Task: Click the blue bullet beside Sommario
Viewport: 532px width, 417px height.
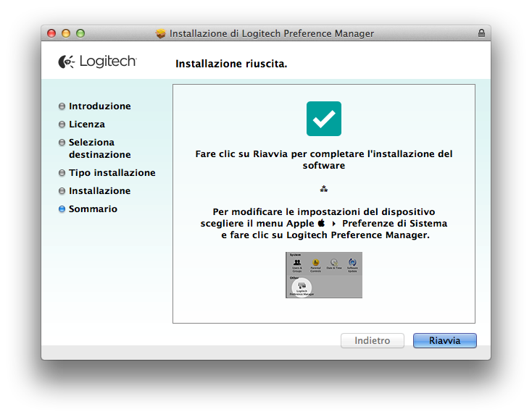Action: tap(62, 208)
